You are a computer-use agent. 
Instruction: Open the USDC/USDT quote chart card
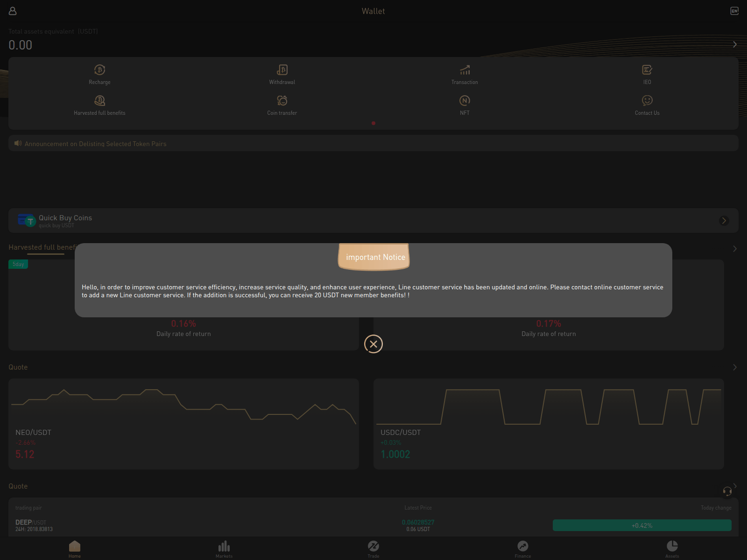(x=549, y=424)
